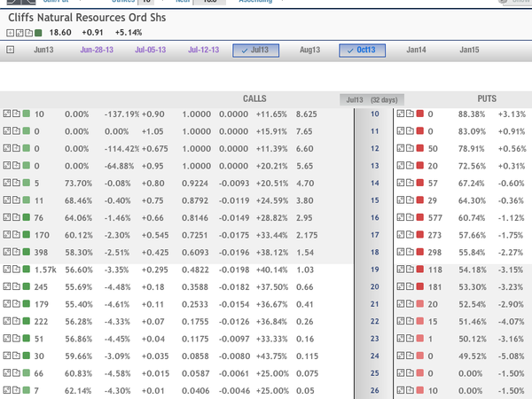Open chart icon for the 10 strike put
The image size is (532, 399).
click(x=401, y=113)
